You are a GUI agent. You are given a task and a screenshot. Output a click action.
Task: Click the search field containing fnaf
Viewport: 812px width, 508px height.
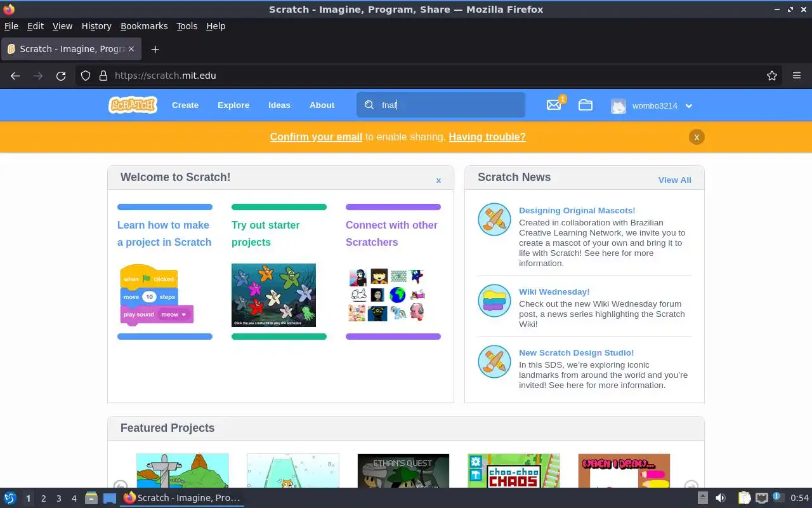click(x=441, y=105)
